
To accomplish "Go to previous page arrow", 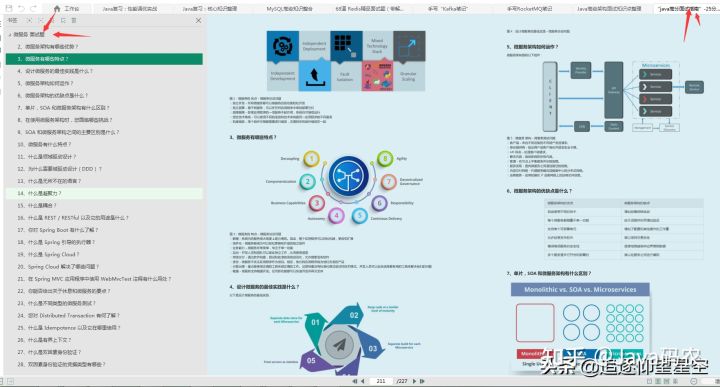I will [363, 381].
